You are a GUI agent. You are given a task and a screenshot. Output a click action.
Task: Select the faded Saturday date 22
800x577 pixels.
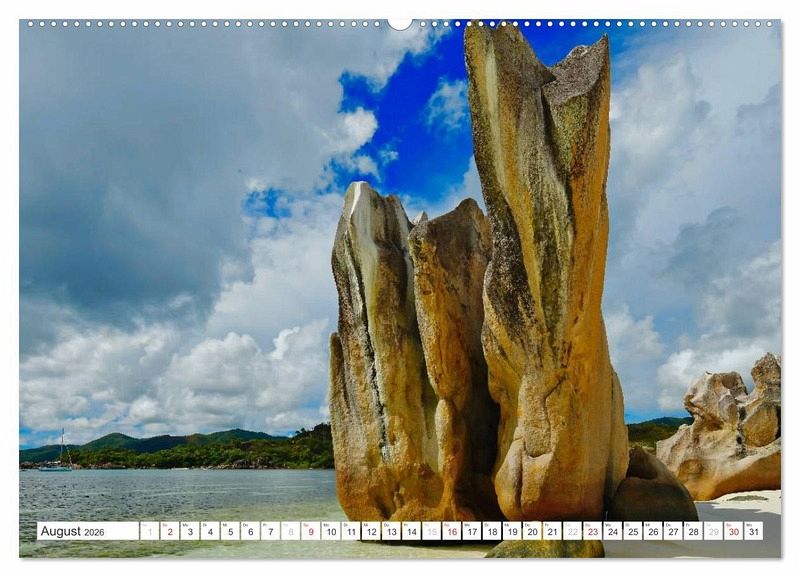tap(573, 531)
